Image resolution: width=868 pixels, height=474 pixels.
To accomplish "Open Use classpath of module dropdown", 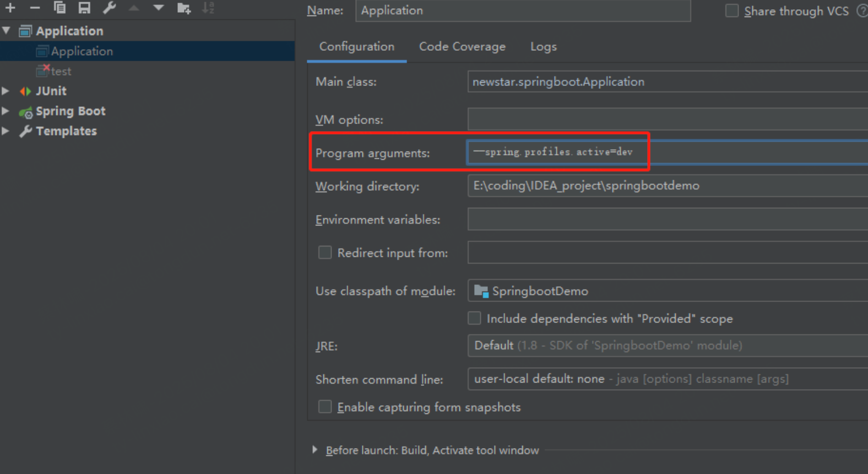I will click(668, 290).
